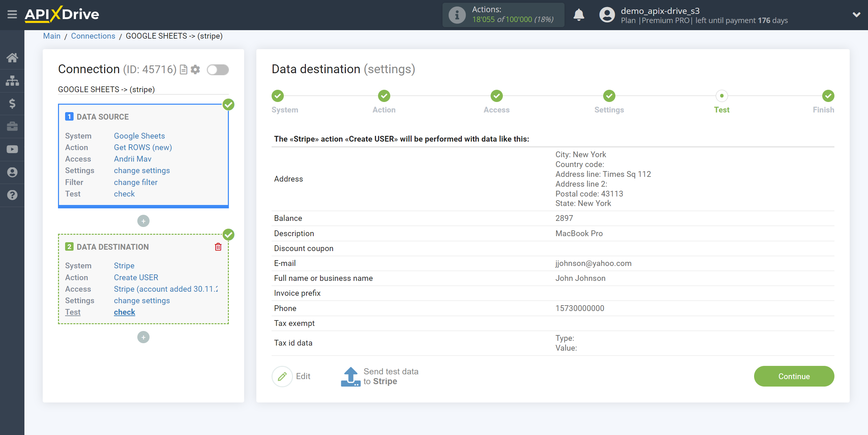Click change settings in Data Destination
The width and height of the screenshot is (868, 435).
coord(142,301)
